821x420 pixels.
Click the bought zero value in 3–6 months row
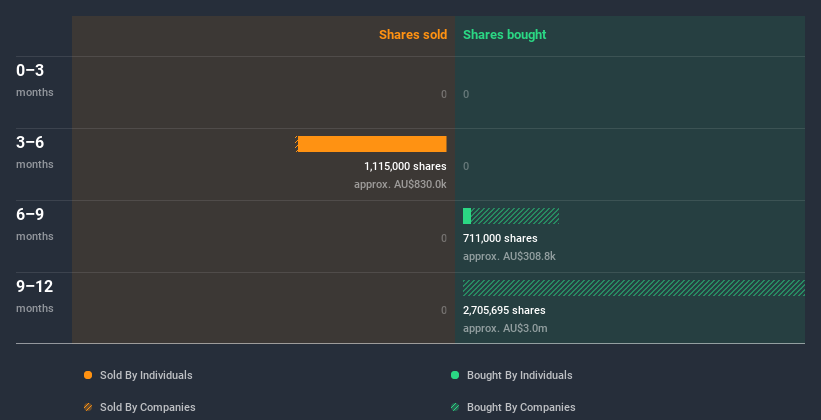pos(466,167)
